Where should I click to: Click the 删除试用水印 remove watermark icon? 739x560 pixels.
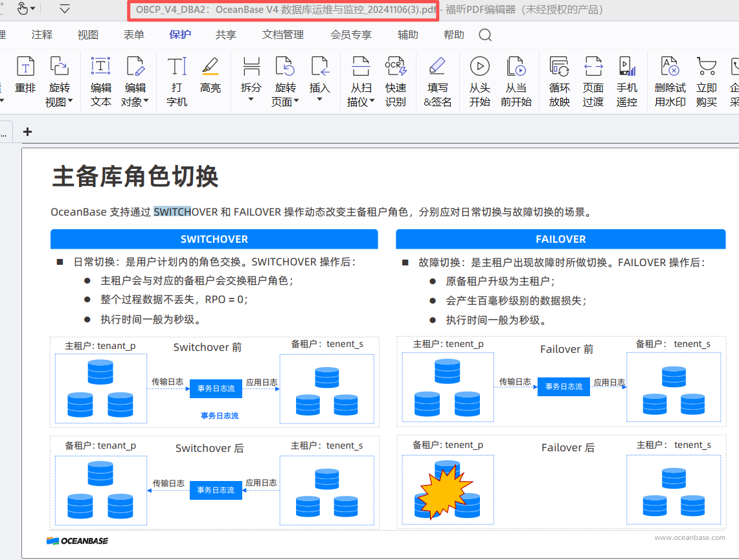(670, 81)
